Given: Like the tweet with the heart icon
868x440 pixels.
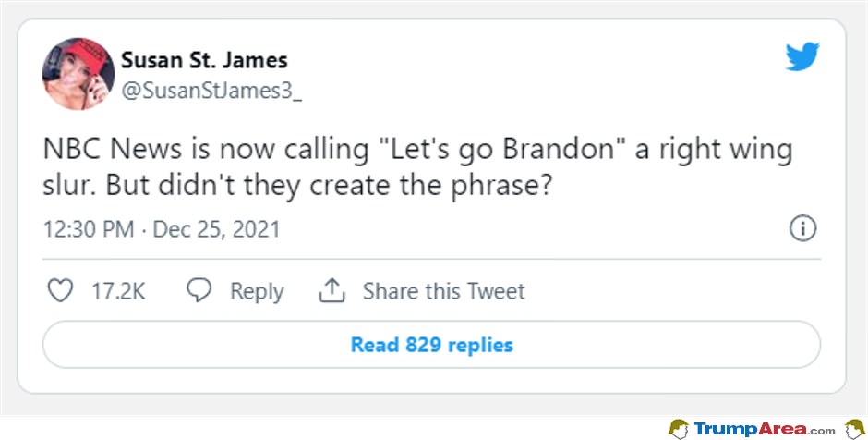Looking at the screenshot, I should [60, 291].
